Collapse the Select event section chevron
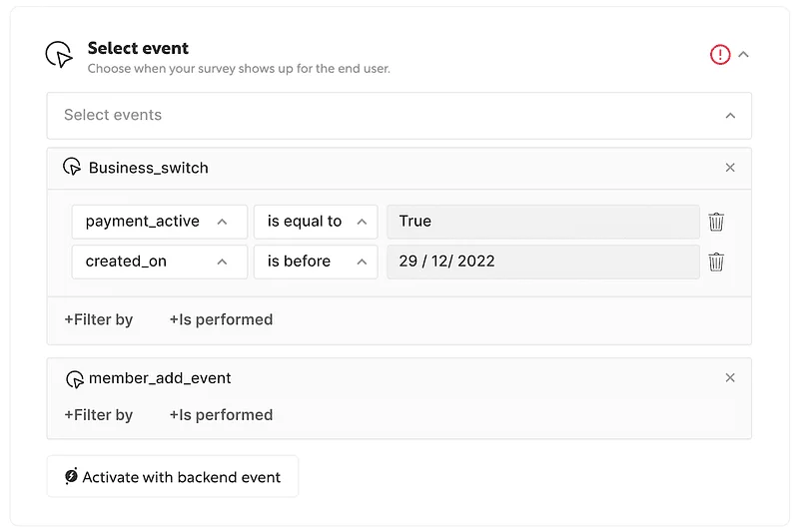This screenshot has height=532, width=799. 743,55
